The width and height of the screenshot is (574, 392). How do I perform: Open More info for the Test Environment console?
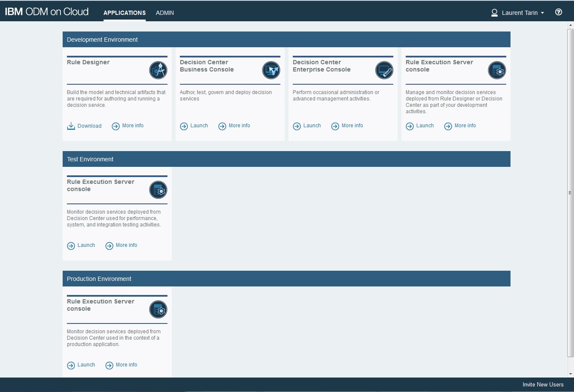pos(126,245)
